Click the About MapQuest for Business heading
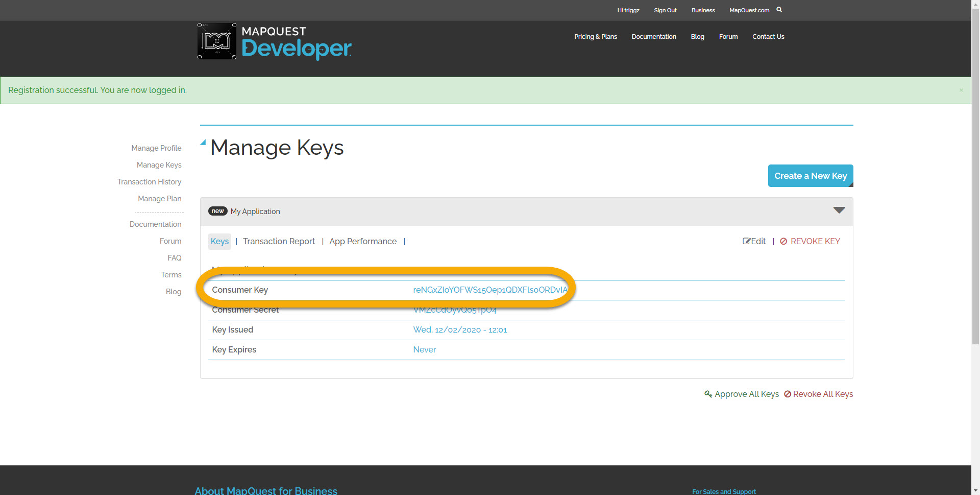The height and width of the screenshot is (495, 980). click(266, 490)
